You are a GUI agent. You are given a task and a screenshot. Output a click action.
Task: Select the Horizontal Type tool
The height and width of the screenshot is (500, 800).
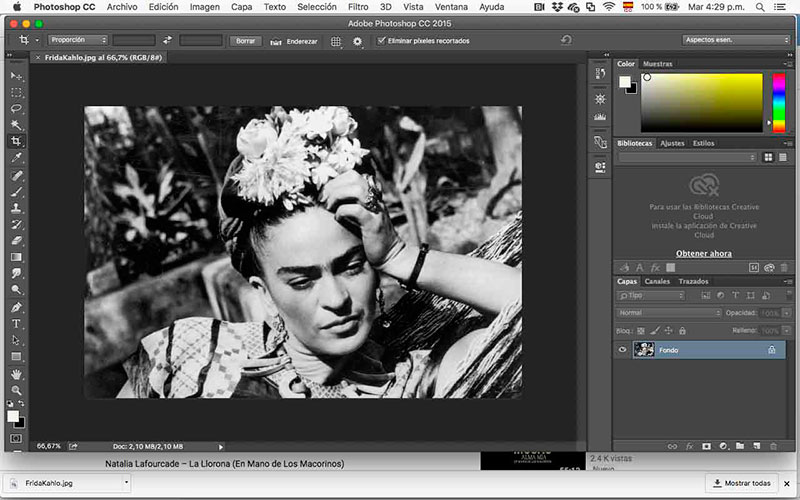[16, 324]
